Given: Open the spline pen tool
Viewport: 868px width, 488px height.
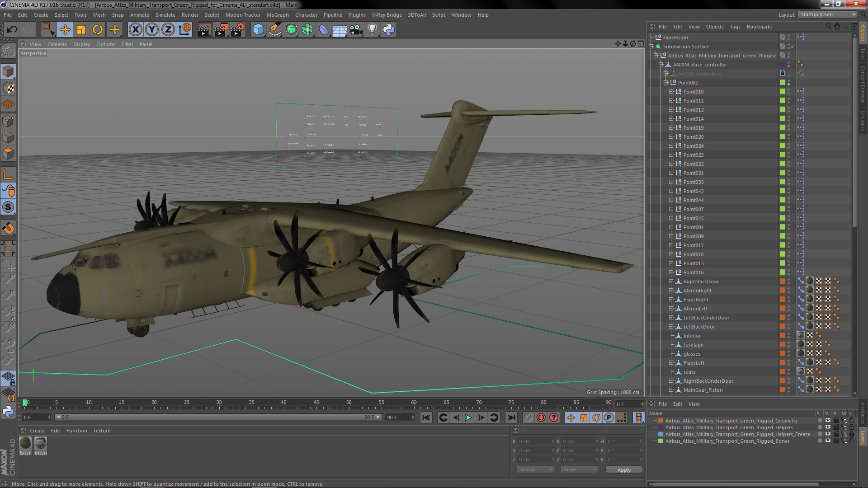Looking at the screenshot, I should click(274, 30).
